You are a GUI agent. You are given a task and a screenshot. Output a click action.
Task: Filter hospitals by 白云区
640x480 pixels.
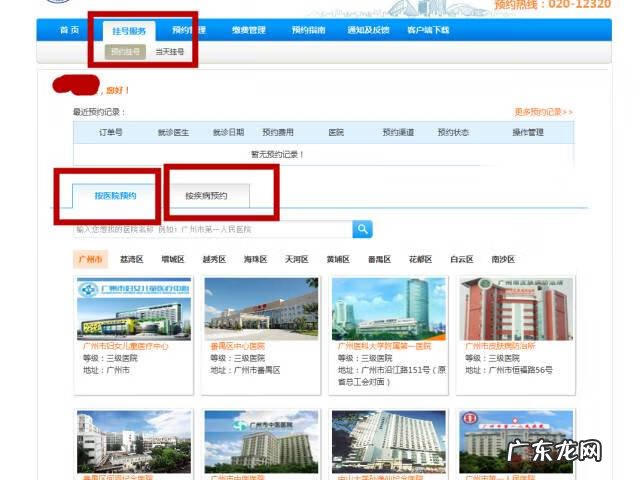coord(462,259)
